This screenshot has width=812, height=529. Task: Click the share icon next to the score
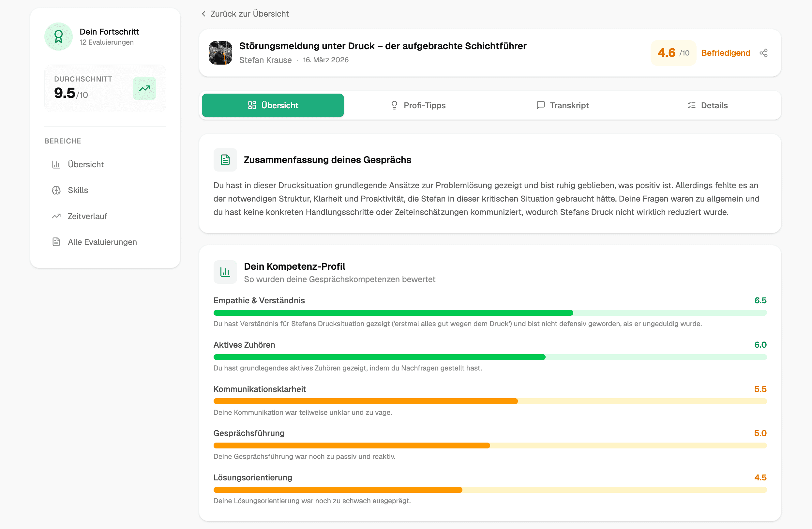pyautogui.click(x=763, y=53)
